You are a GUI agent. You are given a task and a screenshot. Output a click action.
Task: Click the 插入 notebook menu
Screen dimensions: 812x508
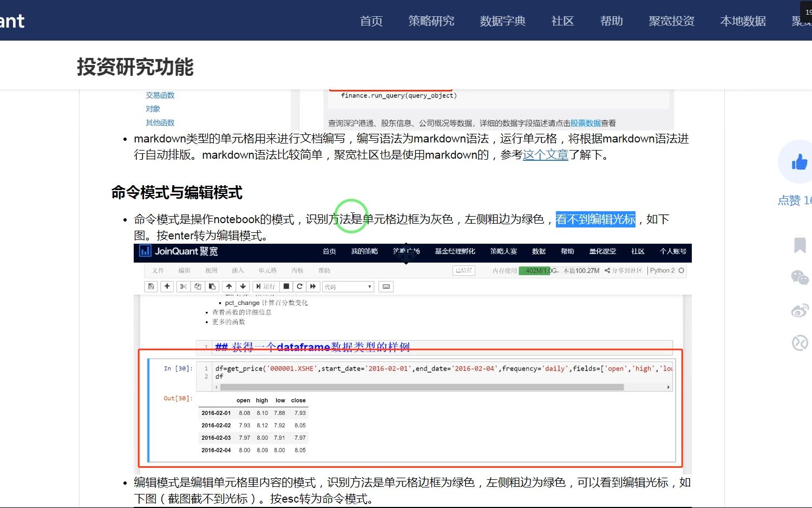click(238, 270)
